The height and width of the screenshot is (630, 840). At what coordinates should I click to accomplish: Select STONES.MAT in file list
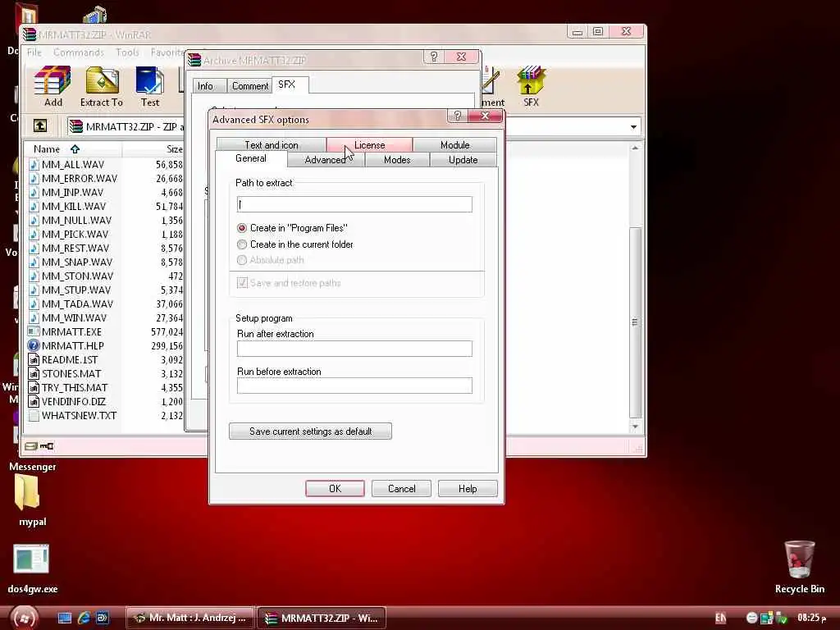[71, 373]
